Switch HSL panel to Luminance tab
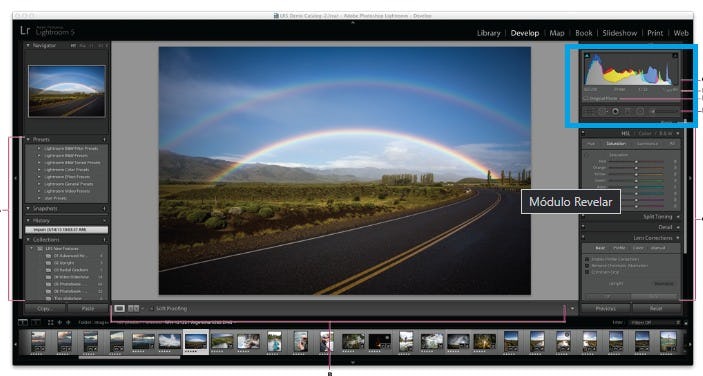 [647, 144]
